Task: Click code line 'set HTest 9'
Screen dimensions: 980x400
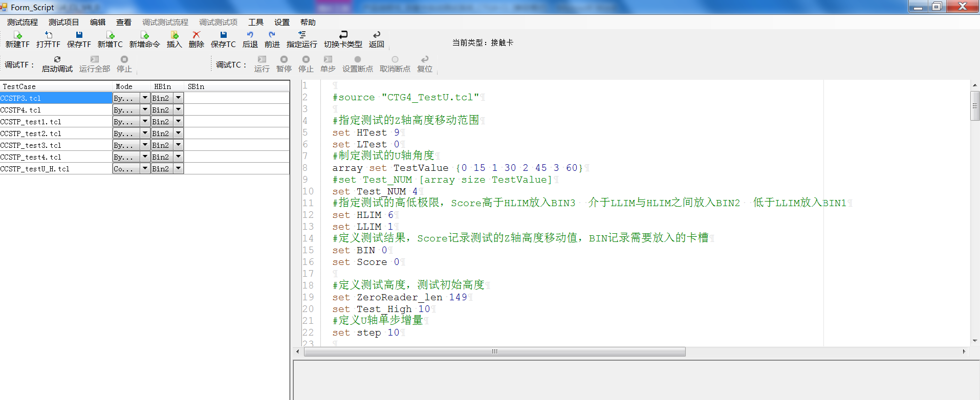Action: click(x=366, y=132)
